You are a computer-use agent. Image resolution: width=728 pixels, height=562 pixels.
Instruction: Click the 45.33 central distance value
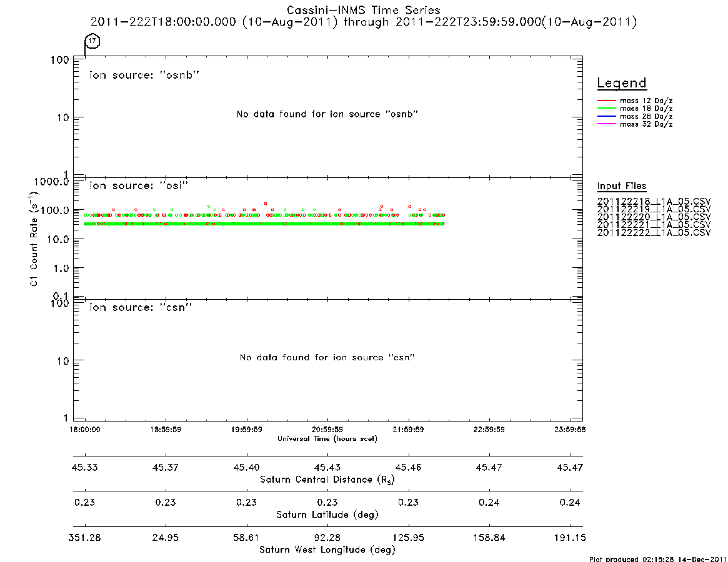pos(85,467)
